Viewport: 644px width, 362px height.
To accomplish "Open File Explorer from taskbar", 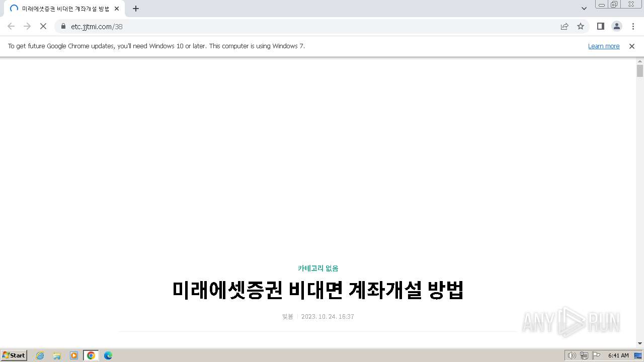I will (57, 355).
